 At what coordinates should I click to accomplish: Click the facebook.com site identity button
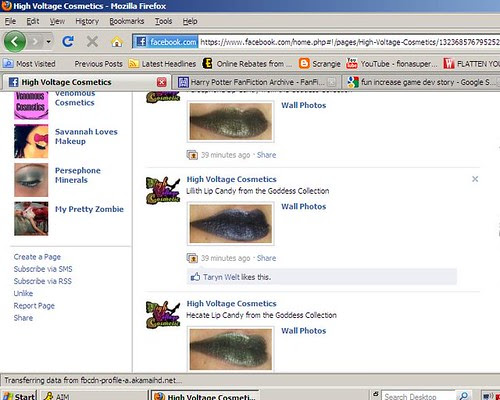(165, 42)
